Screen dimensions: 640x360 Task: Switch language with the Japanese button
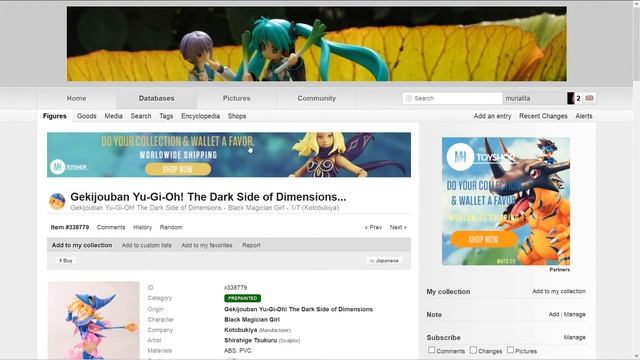384,260
